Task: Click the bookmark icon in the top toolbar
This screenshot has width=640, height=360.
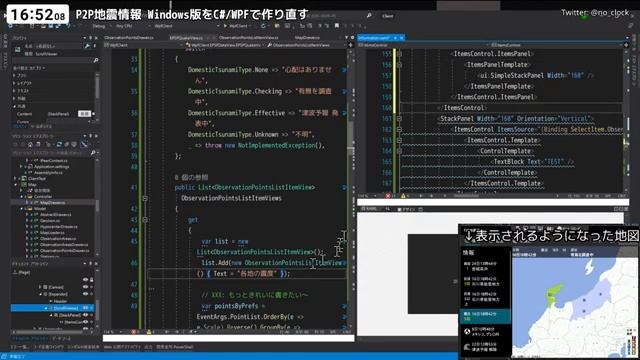Action: (337, 26)
